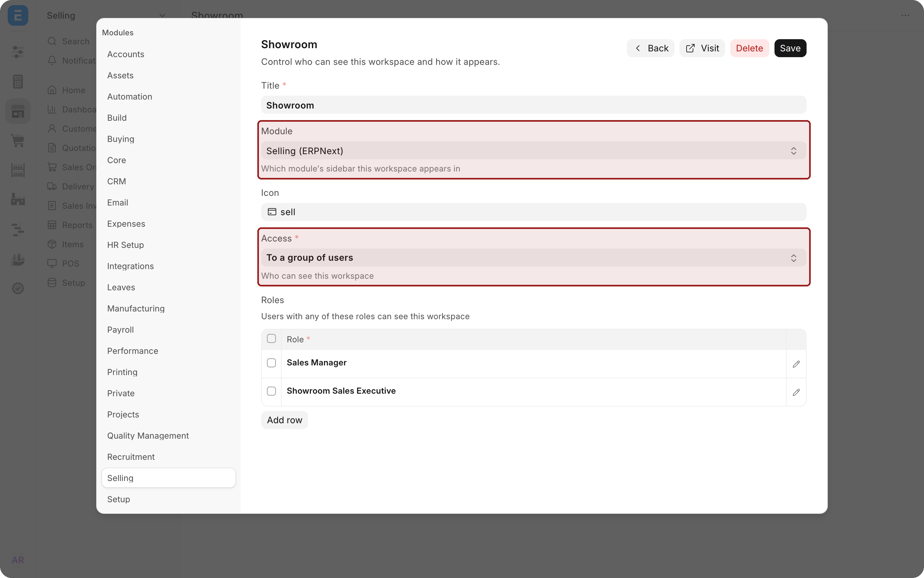Check the Sales Manager row checkbox
The image size is (924, 578).
point(271,363)
